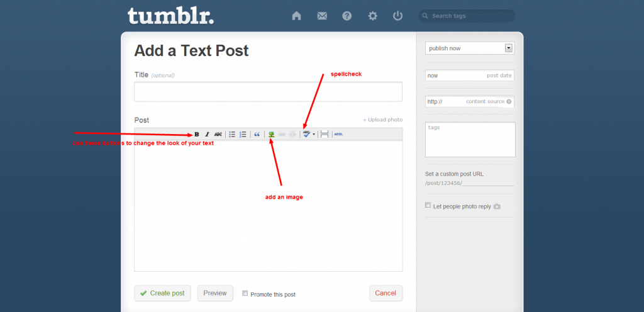Click the tumblr logo

[170, 16]
